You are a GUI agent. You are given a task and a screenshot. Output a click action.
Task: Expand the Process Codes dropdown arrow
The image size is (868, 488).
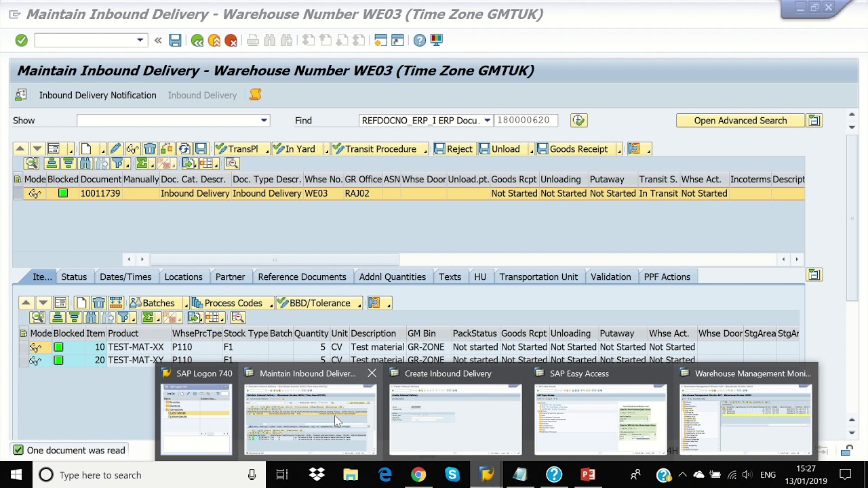271,304
